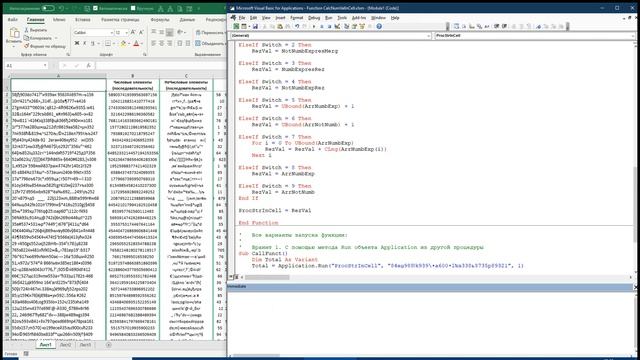The image size is (640, 360).
Task: Click the Copy (Копировать) button in Excel
Action: click(38, 38)
